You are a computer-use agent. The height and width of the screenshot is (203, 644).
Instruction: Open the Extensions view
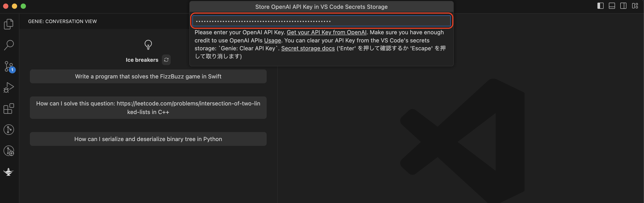click(x=9, y=109)
